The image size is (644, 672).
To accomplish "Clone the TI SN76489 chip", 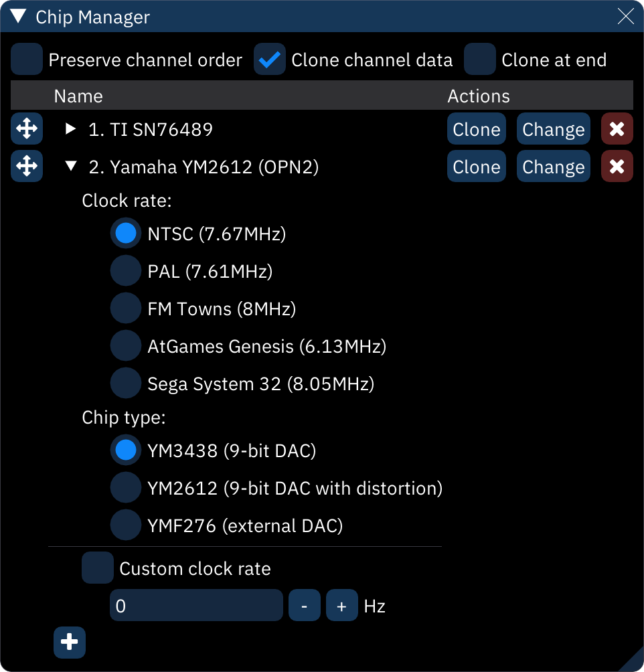I will (x=476, y=129).
